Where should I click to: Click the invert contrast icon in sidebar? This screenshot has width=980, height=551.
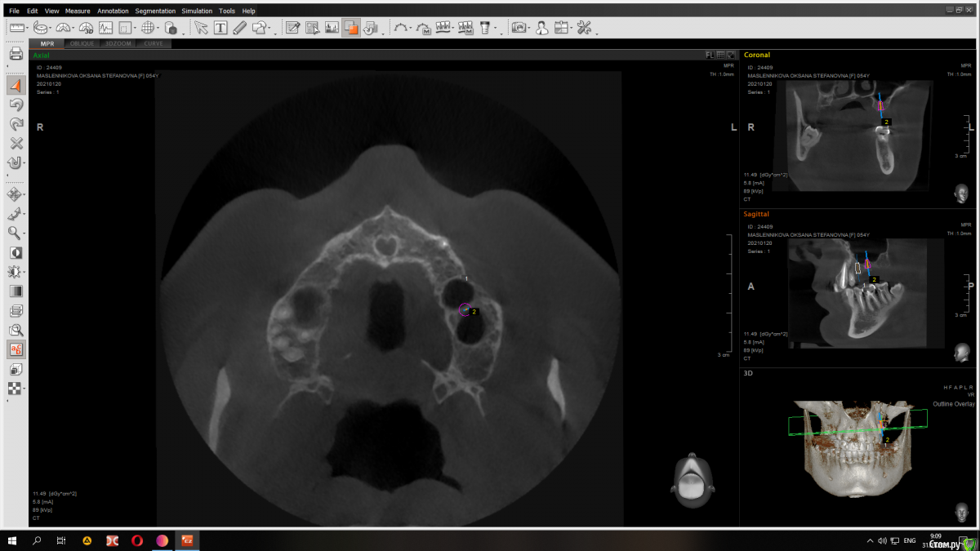(16, 253)
